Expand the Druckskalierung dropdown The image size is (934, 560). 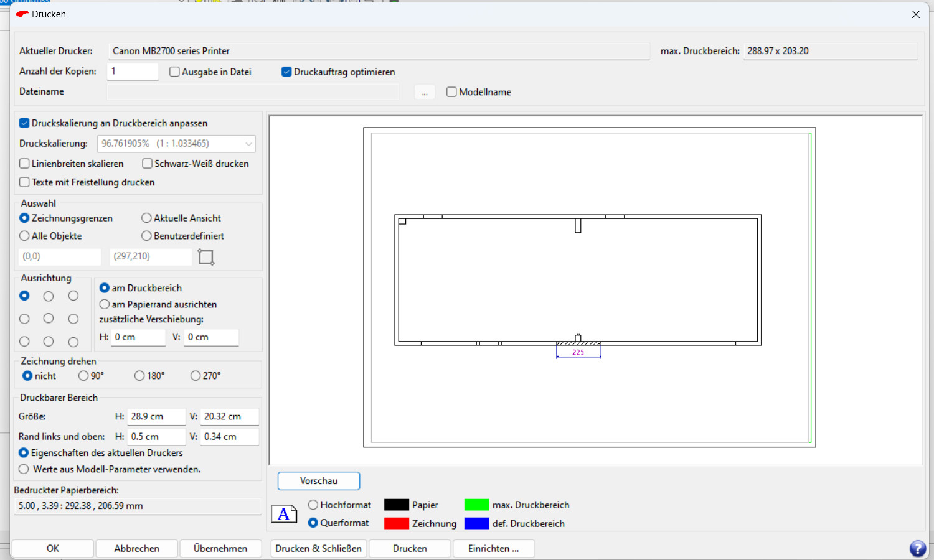pos(248,144)
